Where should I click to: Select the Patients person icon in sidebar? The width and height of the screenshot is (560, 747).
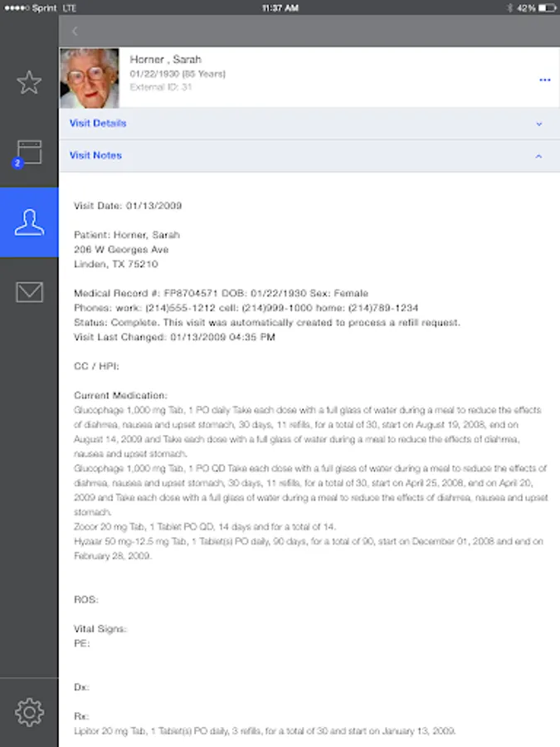tap(29, 222)
